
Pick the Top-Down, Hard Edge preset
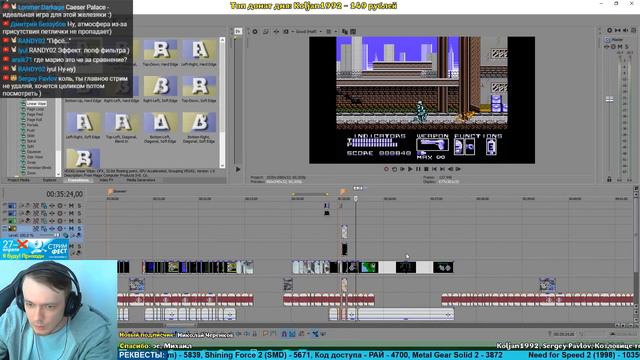[x=160, y=53]
